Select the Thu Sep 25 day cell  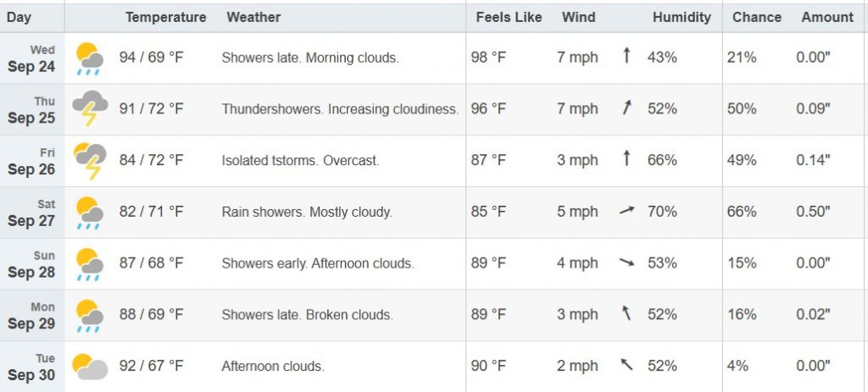(x=32, y=109)
